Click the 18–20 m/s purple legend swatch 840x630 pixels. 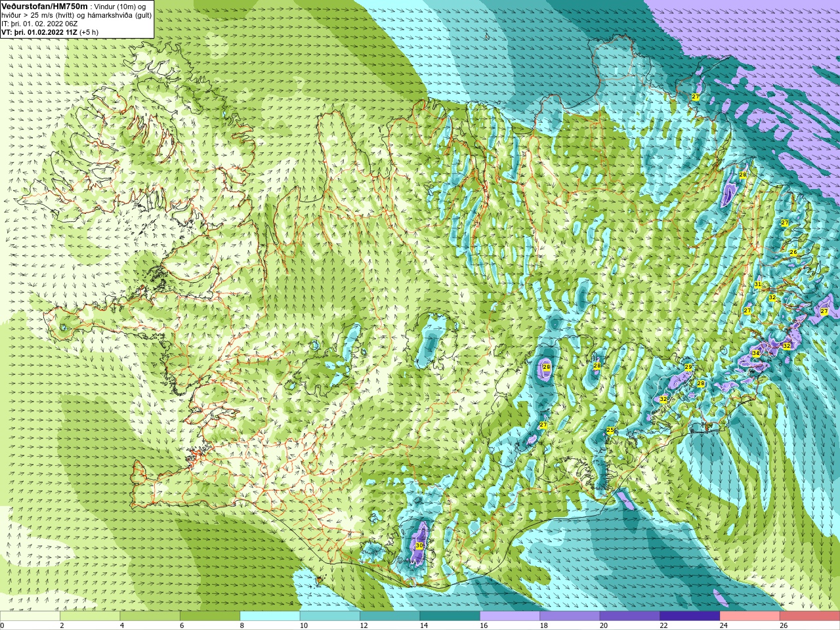[x=570, y=616]
